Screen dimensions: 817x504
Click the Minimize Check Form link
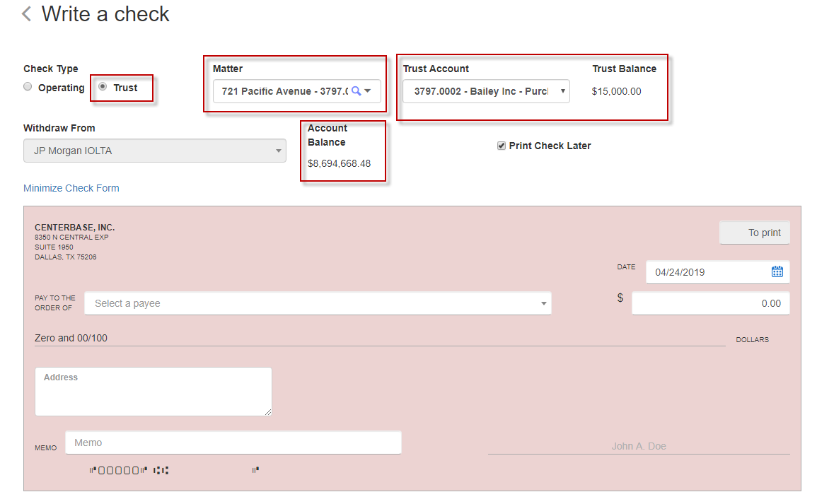pyautogui.click(x=71, y=188)
